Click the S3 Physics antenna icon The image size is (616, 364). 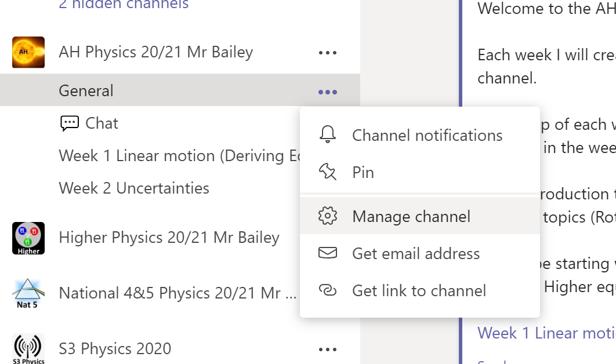pyautogui.click(x=28, y=349)
